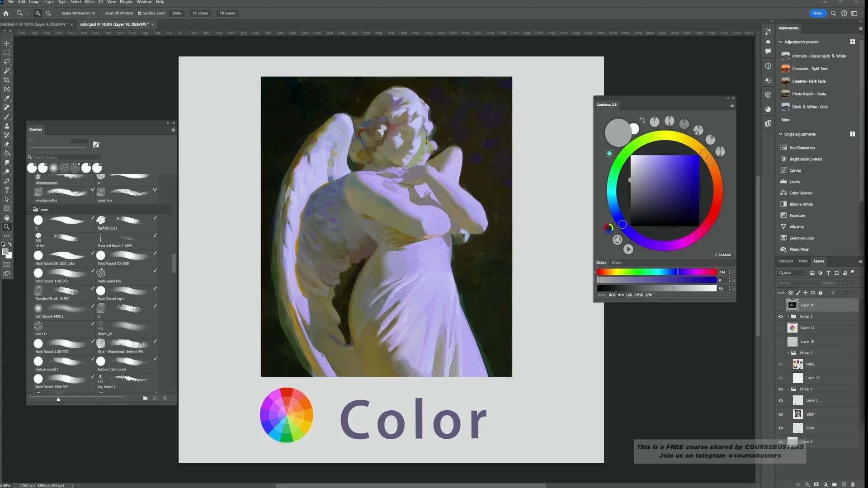Image resolution: width=868 pixels, height=488 pixels.
Task: Toggle visibility of sdtjsh layer
Action: tap(781, 414)
